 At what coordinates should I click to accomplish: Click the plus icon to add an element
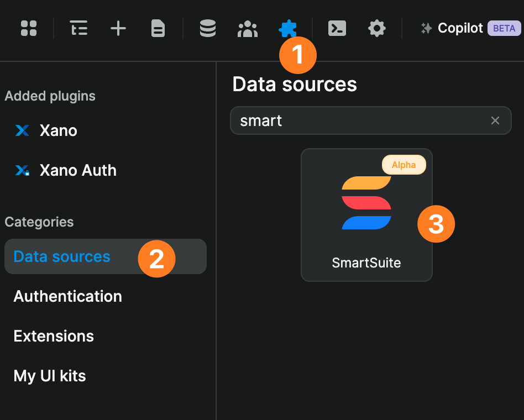[118, 28]
